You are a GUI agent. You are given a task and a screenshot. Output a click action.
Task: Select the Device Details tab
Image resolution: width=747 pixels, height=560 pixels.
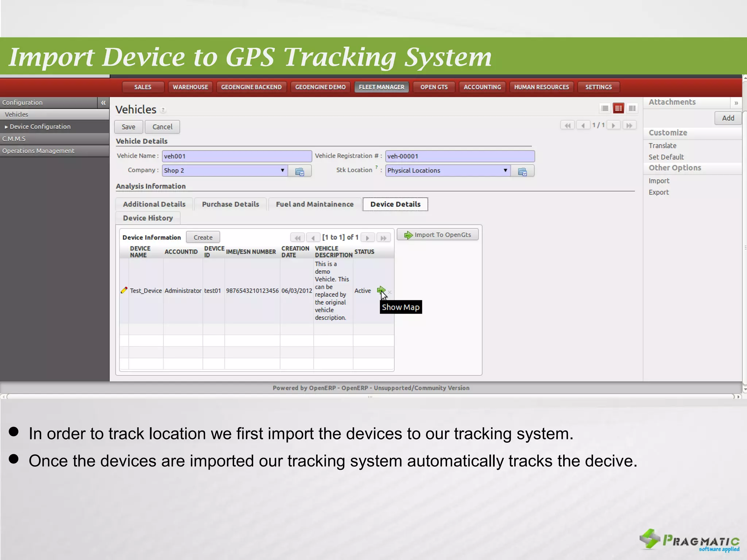[x=395, y=204]
